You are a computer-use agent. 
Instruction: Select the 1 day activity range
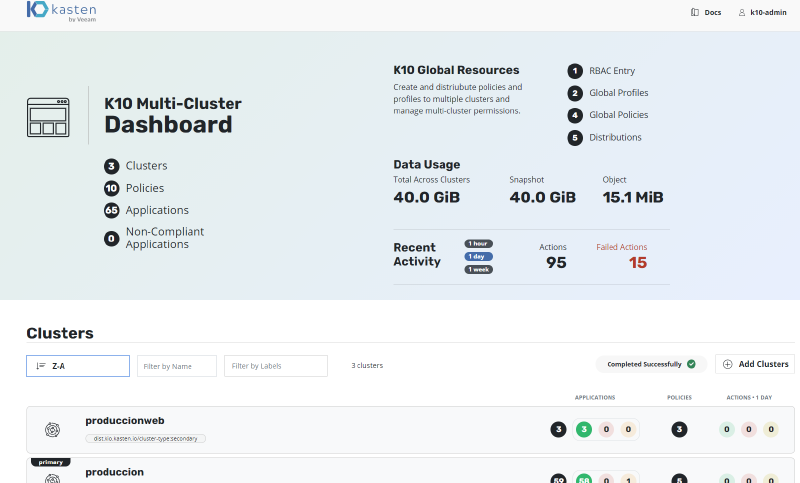(x=479, y=257)
